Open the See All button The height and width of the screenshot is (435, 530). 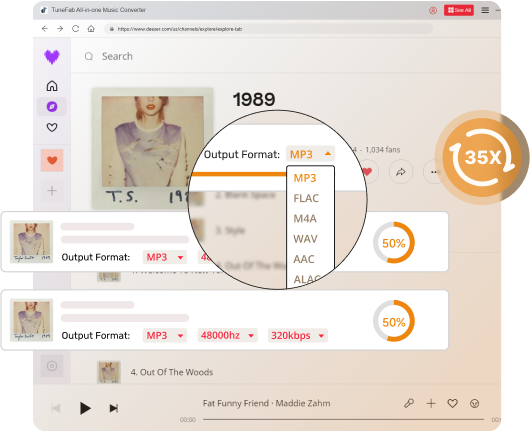point(459,10)
